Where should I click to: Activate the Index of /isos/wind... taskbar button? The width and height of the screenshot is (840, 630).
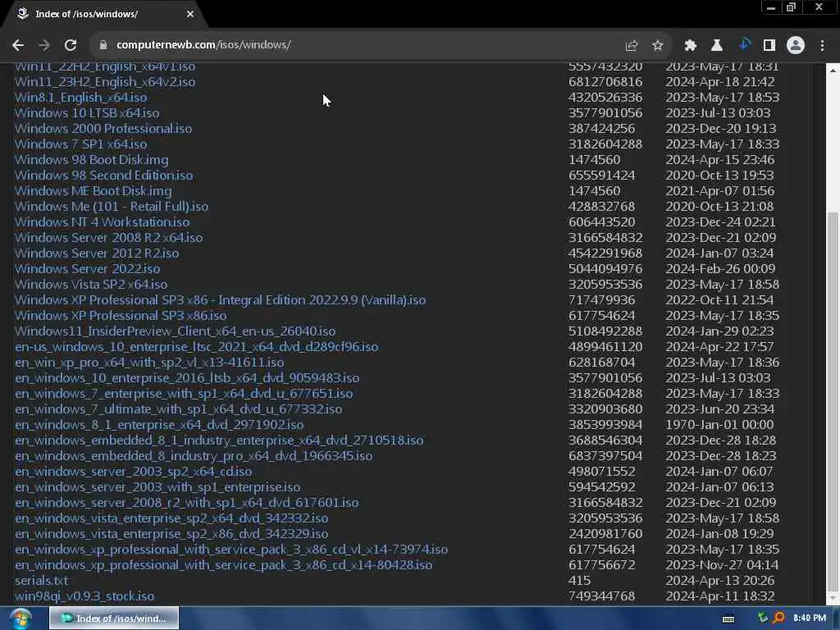pos(114,619)
